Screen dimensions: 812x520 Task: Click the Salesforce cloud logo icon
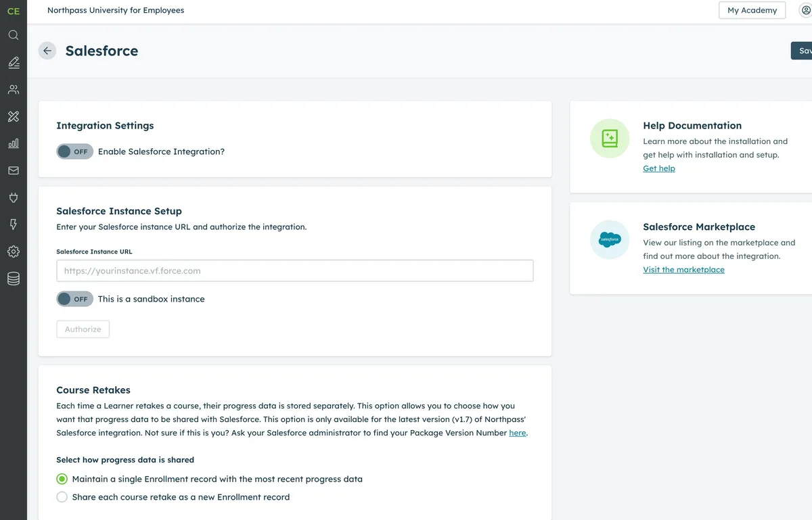click(x=610, y=239)
